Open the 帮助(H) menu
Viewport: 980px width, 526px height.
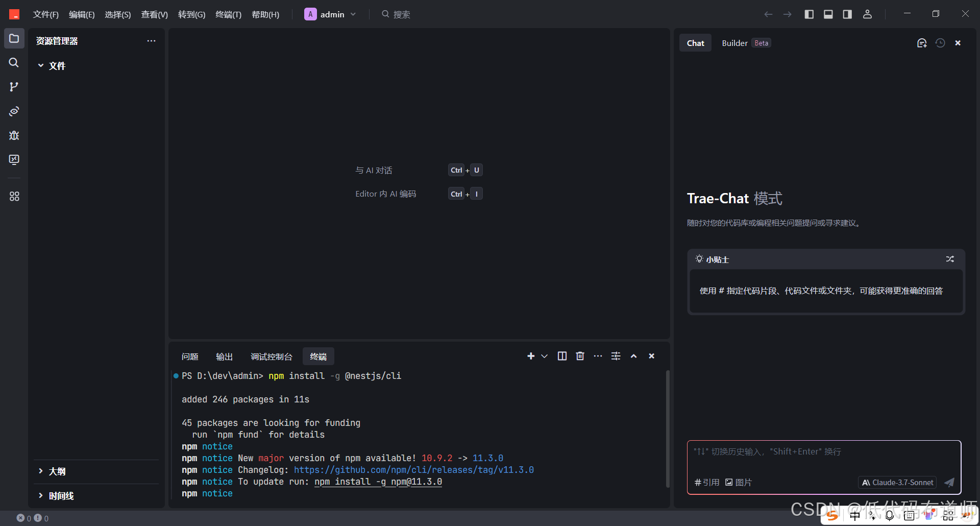pyautogui.click(x=265, y=14)
